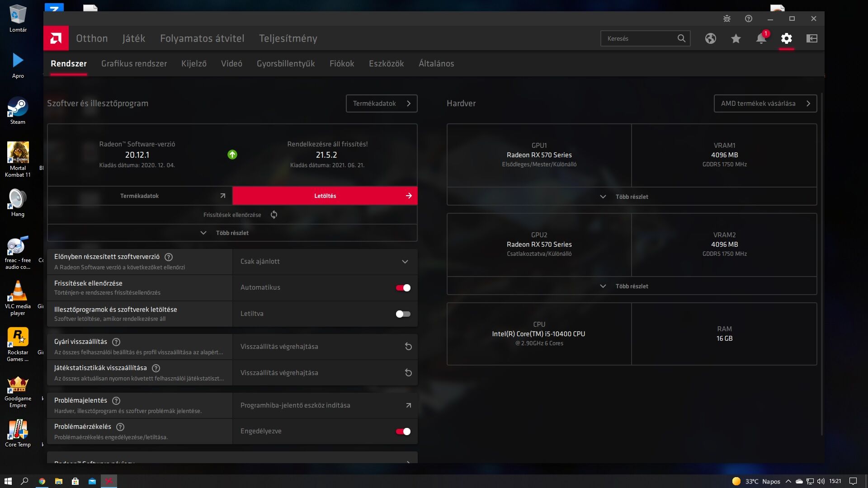The height and width of the screenshot is (488, 868).
Task: Expand Több részlet under software version
Action: [x=232, y=233]
